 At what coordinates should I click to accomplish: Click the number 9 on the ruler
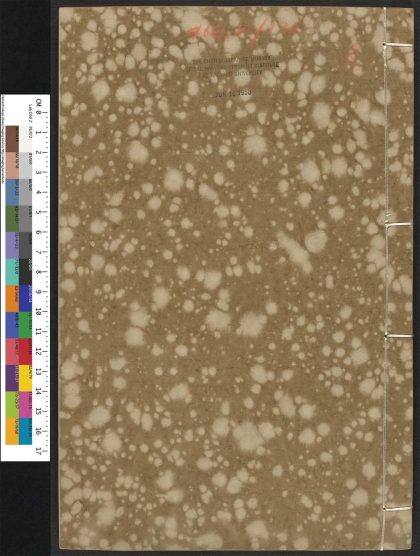[x=39, y=292]
